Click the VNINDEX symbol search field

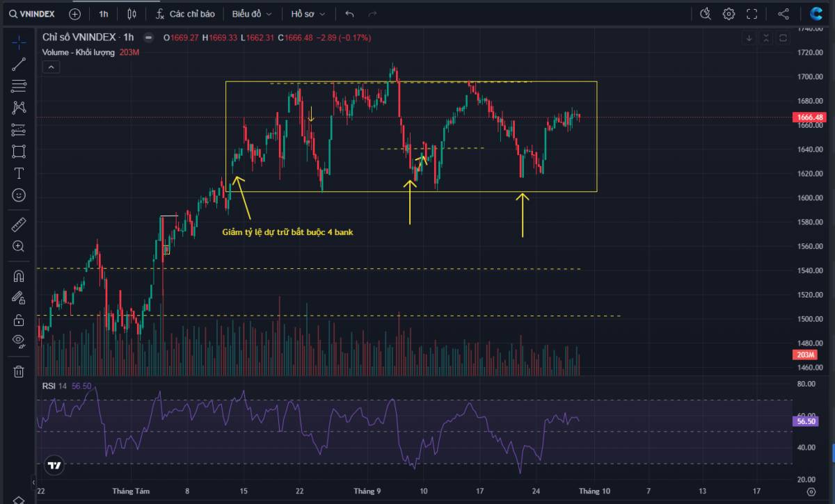[35, 13]
